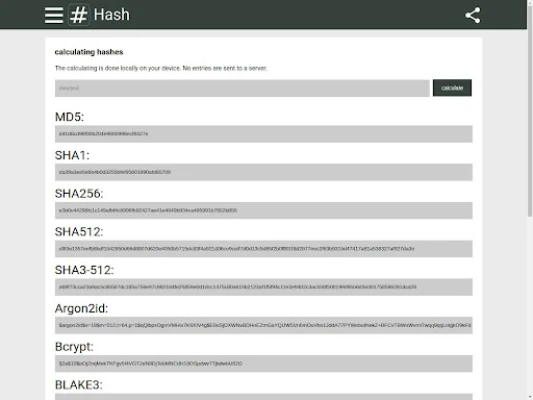
Task: Select the SHA256 hash output field
Action: (264, 210)
